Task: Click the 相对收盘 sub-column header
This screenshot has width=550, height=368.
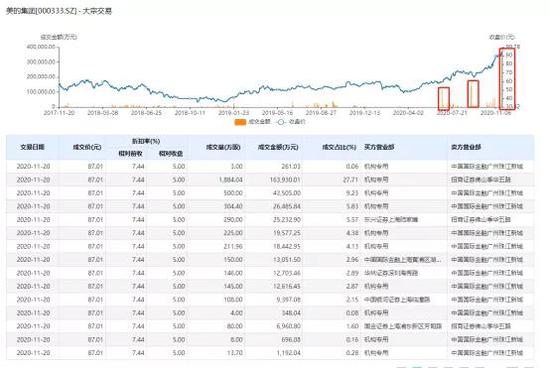Action: (171, 154)
